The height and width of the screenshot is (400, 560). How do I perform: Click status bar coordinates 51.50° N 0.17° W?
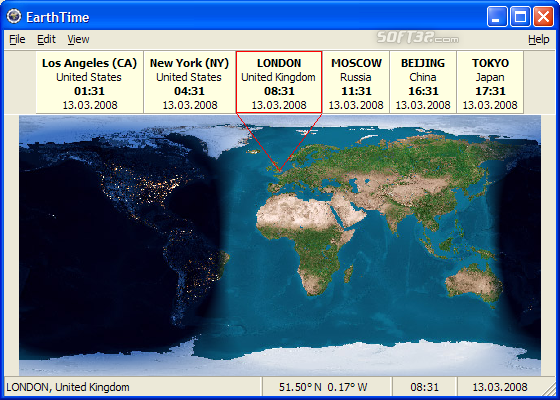pyautogui.click(x=323, y=387)
